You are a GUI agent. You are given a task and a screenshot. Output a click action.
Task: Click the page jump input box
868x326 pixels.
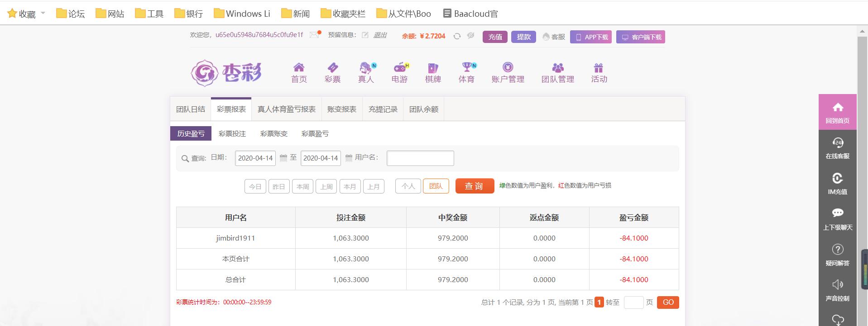coord(633,302)
